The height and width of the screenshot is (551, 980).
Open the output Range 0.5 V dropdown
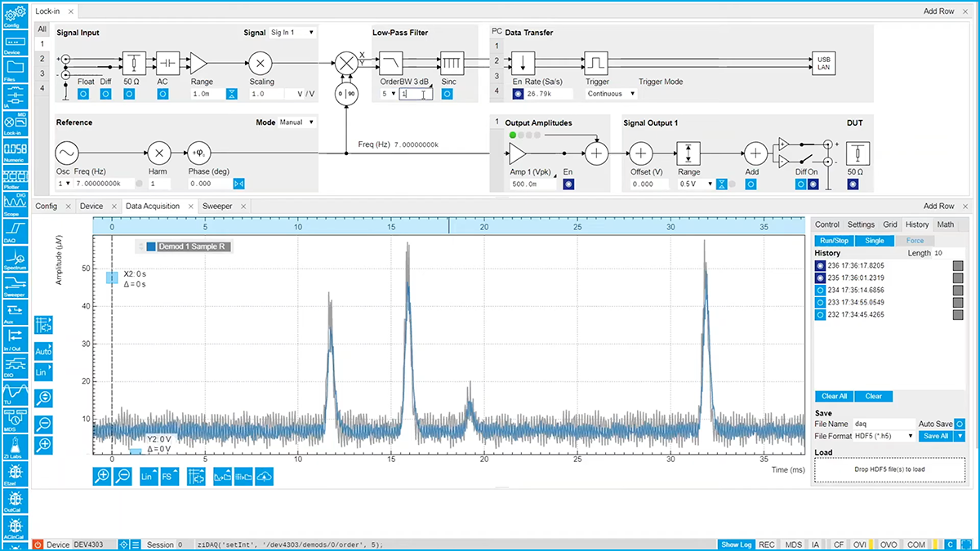pos(696,184)
